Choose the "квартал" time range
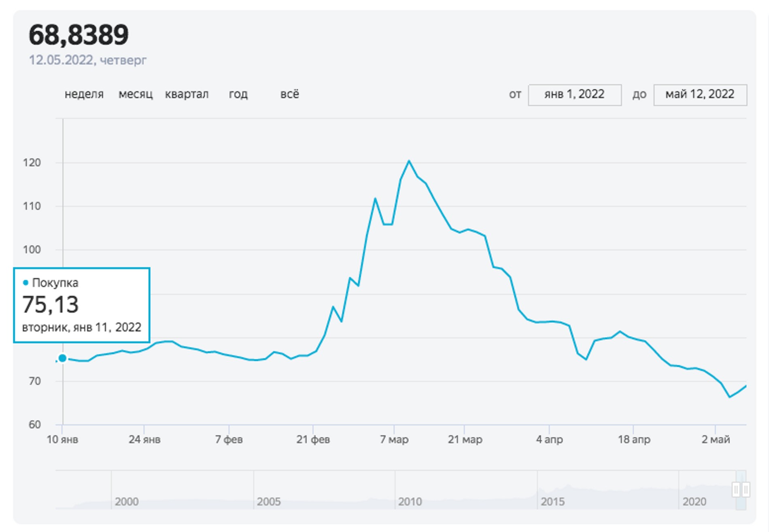Viewport: 769px width, 532px height. [x=187, y=94]
